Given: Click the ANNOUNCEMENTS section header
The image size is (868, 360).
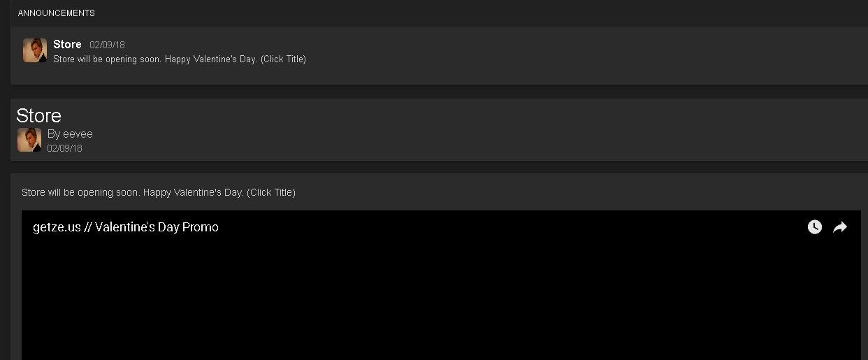Looking at the screenshot, I should pos(57,13).
